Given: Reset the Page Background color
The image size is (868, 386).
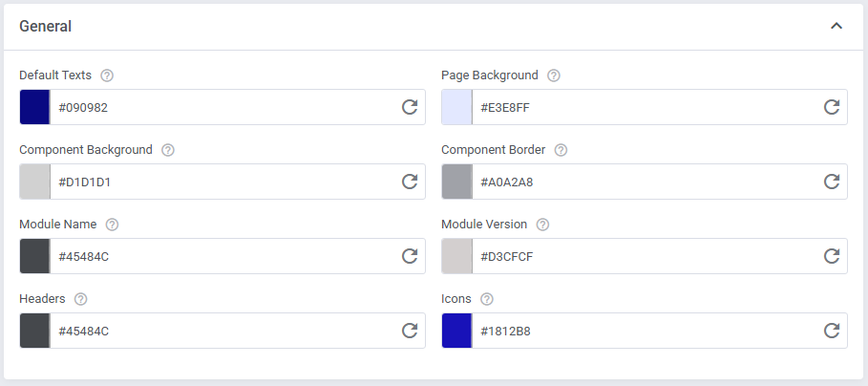Looking at the screenshot, I should [x=832, y=107].
